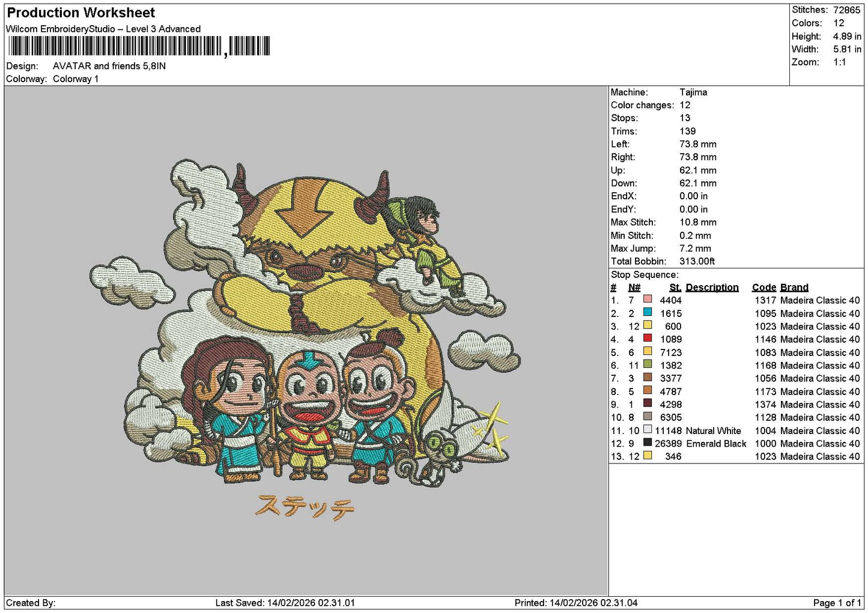Image resolution: width=868 pixels, height=613 pixels.
Task: Click the 'N#' column header
Action: pyautogui.click(x=634, y=287)
